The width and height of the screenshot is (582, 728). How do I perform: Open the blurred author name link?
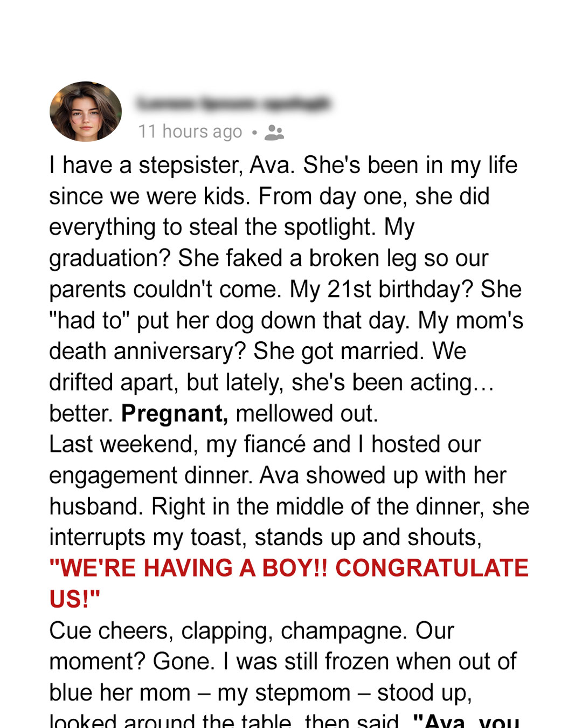pos(233,103)
